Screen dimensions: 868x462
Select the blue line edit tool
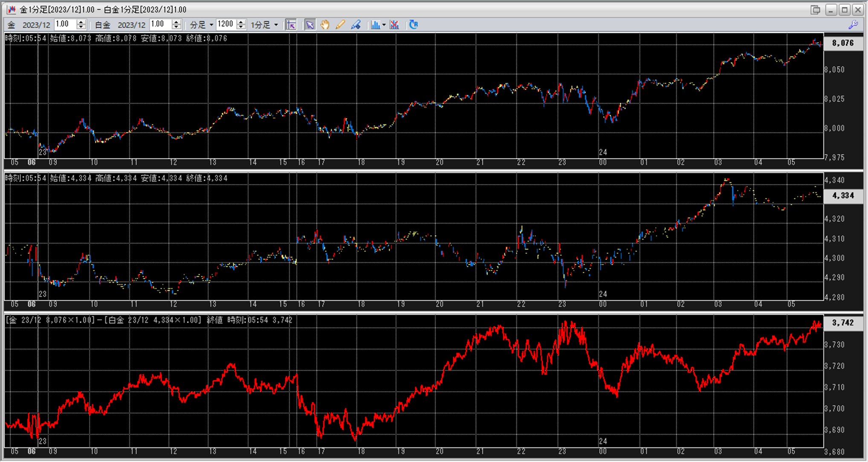click(x=356, y=25)
